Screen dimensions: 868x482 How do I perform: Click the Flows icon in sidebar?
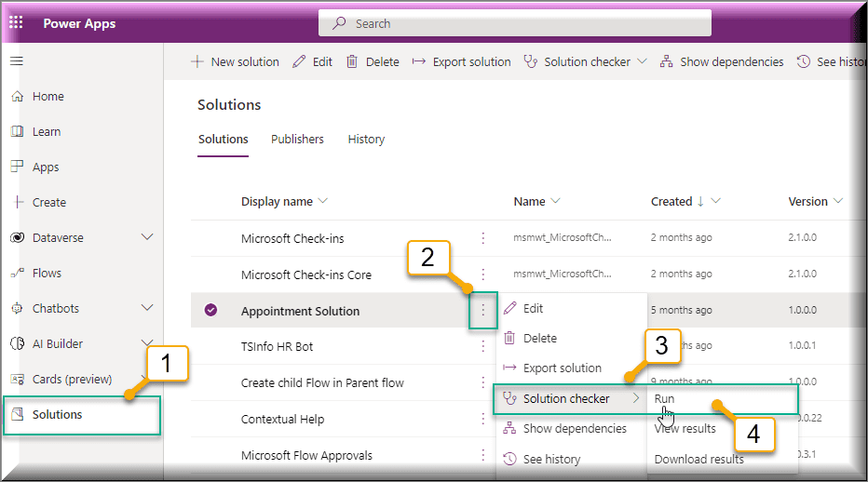tap(17, 273)
